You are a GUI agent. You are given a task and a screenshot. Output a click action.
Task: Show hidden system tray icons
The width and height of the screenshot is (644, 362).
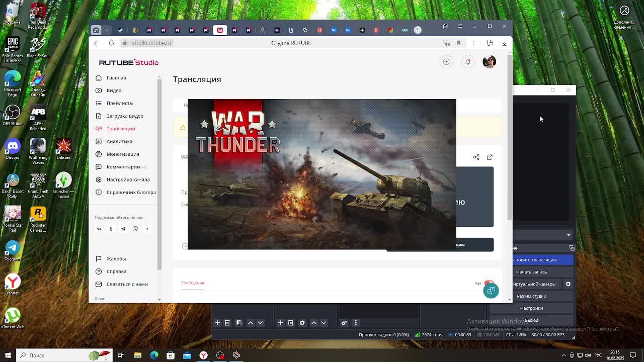point(563,355)
